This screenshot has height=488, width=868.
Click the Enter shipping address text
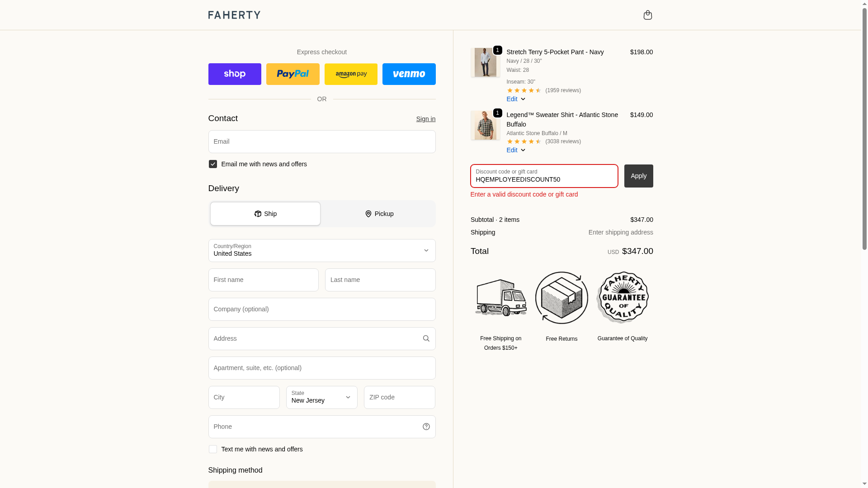point(621,232)
